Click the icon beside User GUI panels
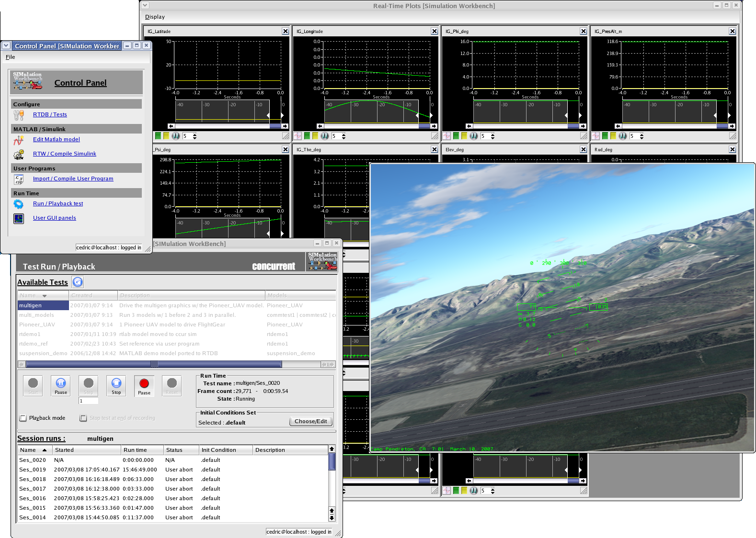The width and height of the screenshot is (756, 538). tap(19, 218)
